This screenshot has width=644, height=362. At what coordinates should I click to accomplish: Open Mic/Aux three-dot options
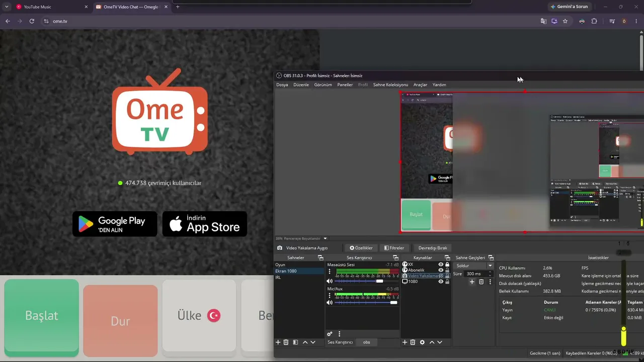click(330, 296)
